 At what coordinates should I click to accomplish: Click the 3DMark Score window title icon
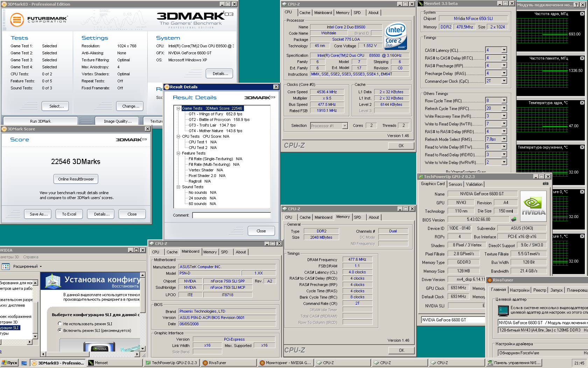[5, 129]
